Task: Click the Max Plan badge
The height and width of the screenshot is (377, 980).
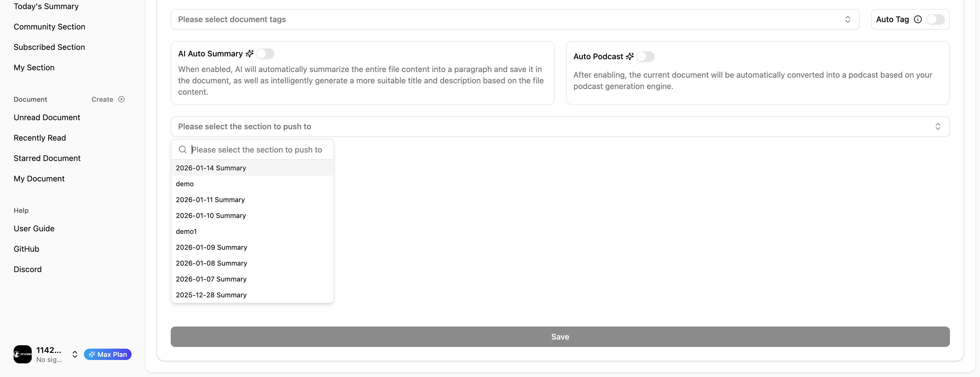Action: point(108,354)
